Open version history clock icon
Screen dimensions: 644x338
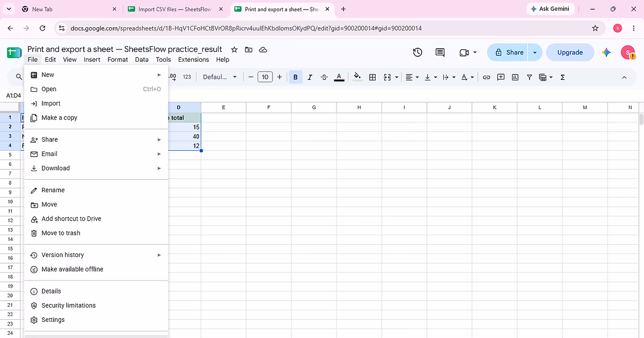click(418, 52)
